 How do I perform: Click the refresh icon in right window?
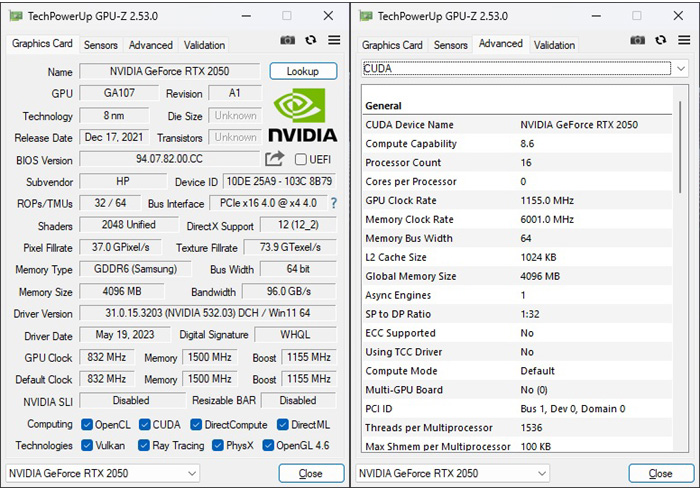tap(661, 40)
